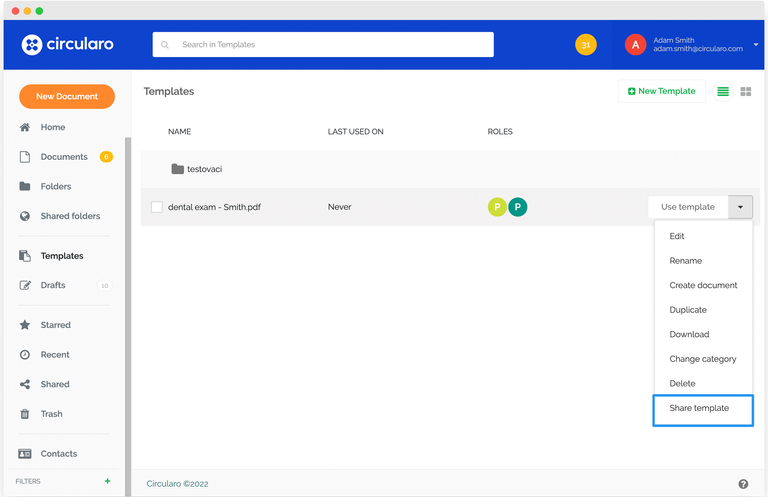
Task: Open Drafts in the sidebar
Action: pos(53,285)
